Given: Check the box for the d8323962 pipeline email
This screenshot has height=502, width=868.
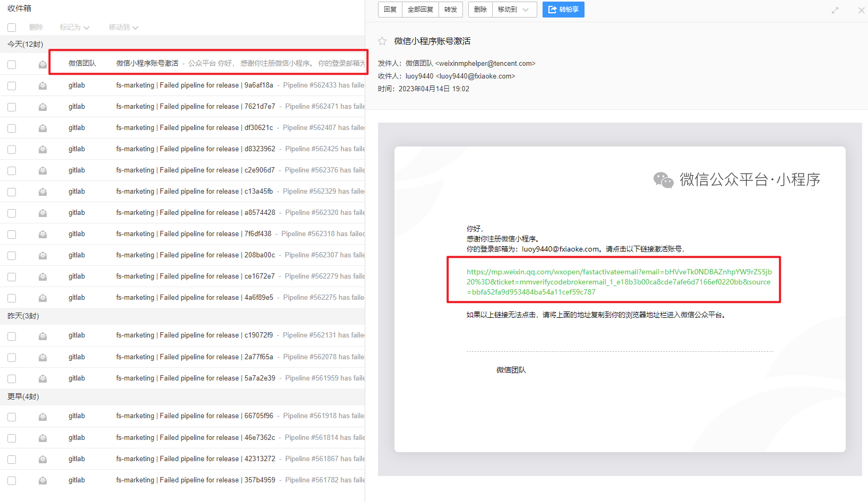Looking at the screenshot, I should pos(12,150).
